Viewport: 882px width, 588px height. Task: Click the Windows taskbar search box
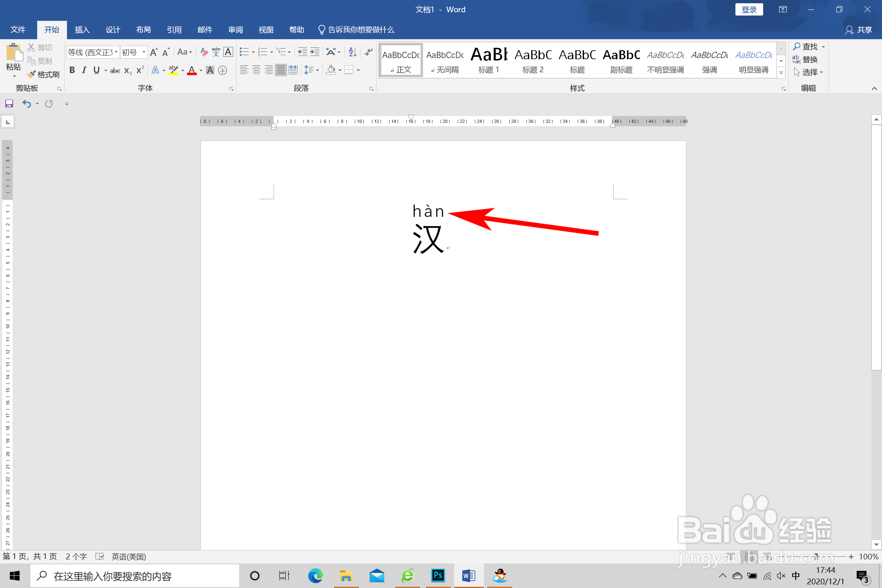click(135, 576)
